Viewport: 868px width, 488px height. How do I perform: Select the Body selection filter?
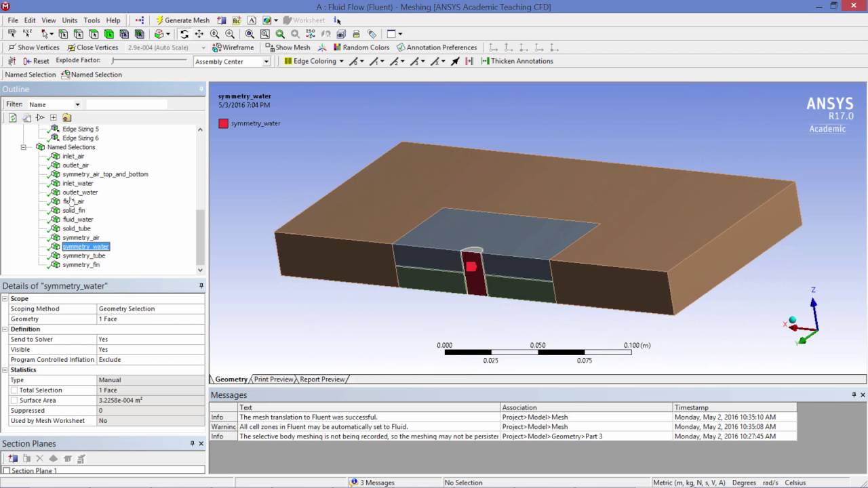tap(108, 34)
